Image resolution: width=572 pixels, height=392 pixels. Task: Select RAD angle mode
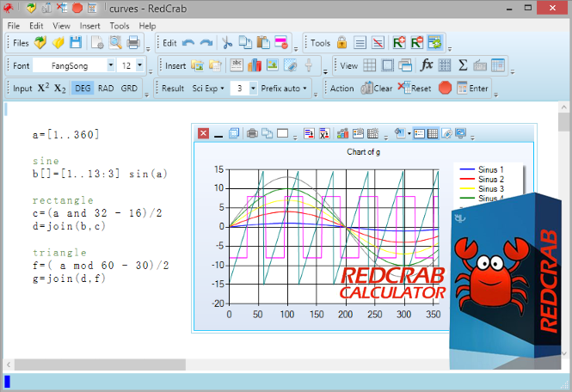click(106, 88)
